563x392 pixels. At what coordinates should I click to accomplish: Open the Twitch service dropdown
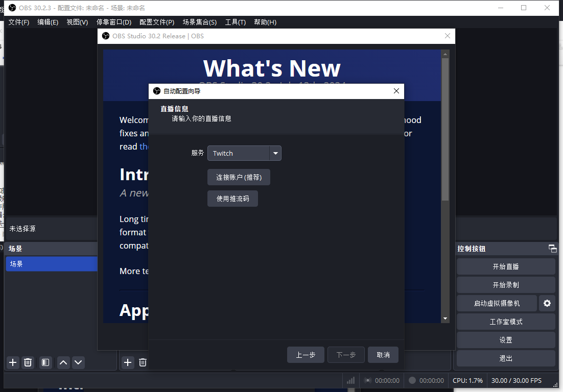coord(244,153)
